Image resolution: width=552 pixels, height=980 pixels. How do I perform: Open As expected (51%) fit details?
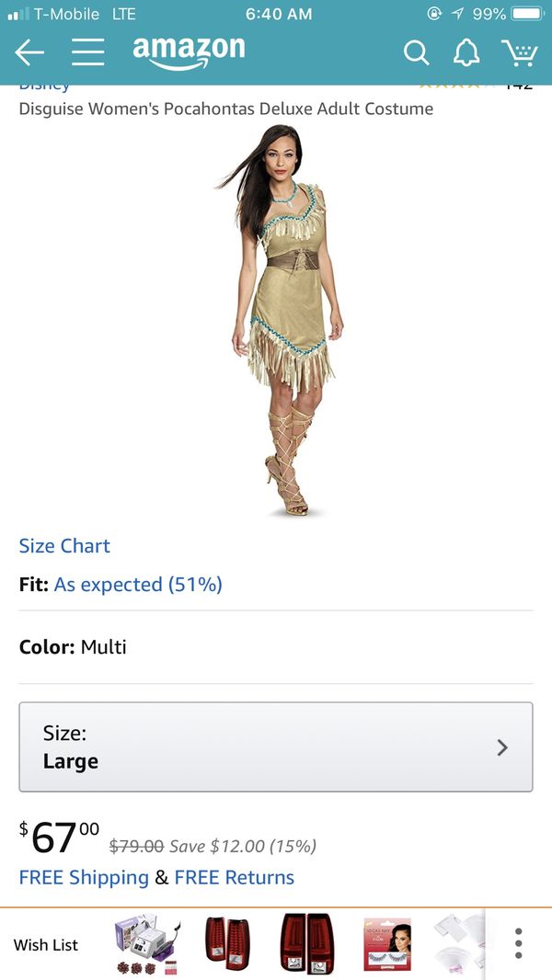coord(138,585)
